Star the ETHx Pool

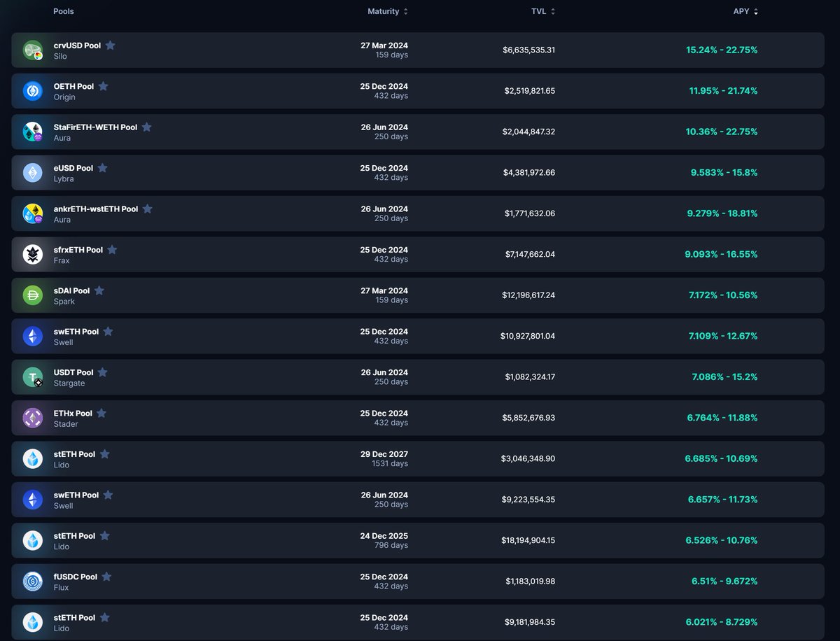[x=101, y=413]
